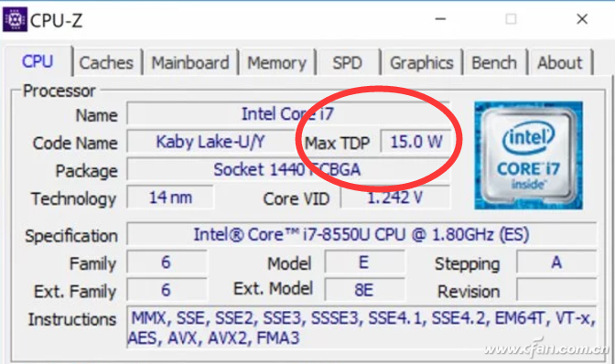Click the Package field Socket 1440 FCBGA
The height and width of the screenshot is (364, 615).
(x=288, y=170)
